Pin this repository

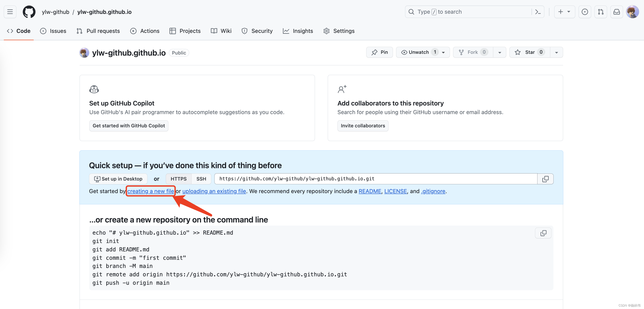(x=379, y=52)
